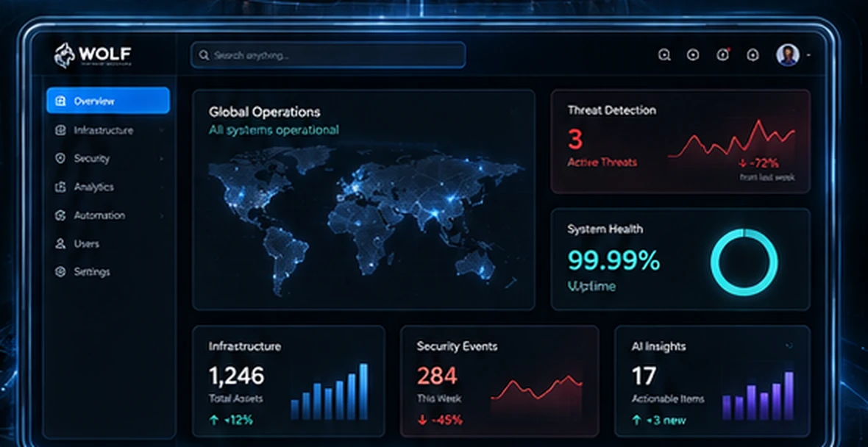
Task: Click the System Health card title
Action: 605,229
